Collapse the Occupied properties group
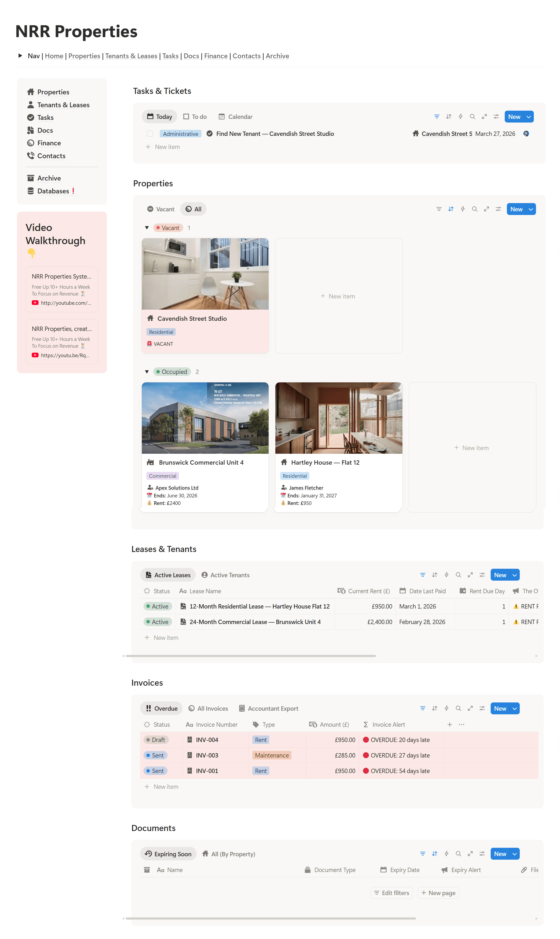The height and width of the screenshot is (939, 560). pos(147,372)
